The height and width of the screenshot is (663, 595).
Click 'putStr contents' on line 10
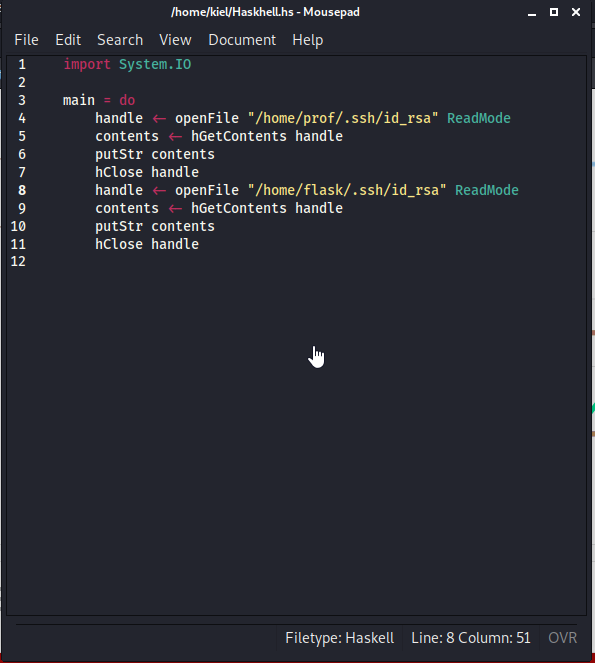click(155, 226)
